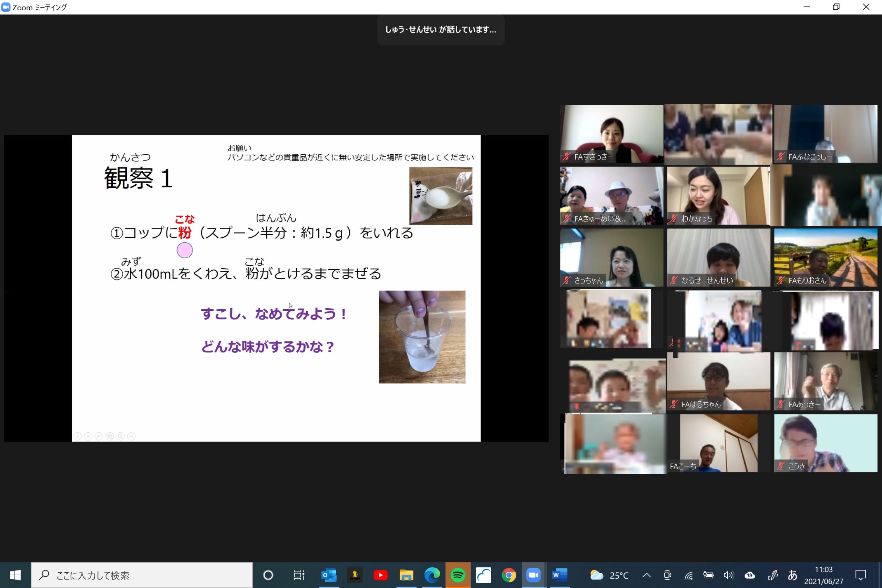The width and height of the screenshot is (882, 588).
Task: Click the slideshow more options ellipsis
Action: 131,436
